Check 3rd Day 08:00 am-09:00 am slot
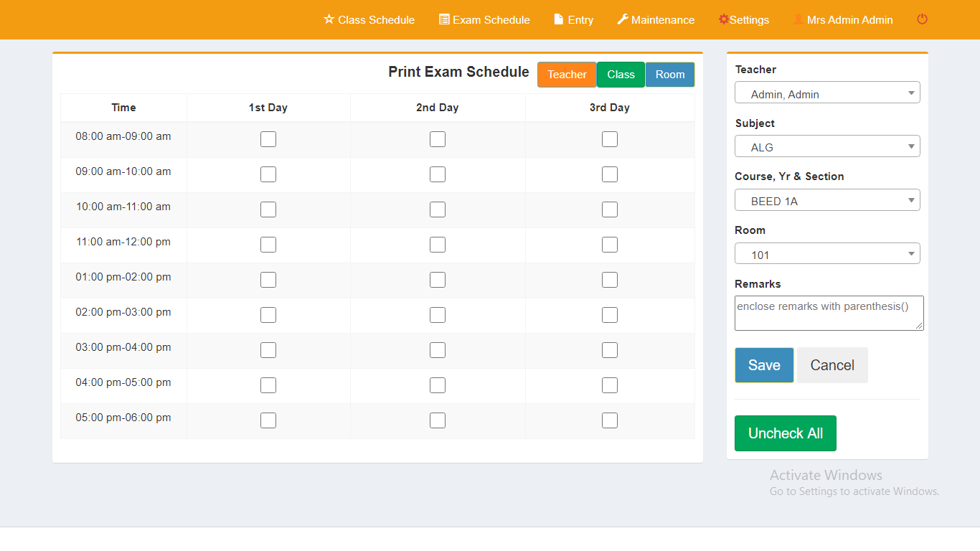The width and height of the screenshot is (980, 551). [x=610, y=139]
